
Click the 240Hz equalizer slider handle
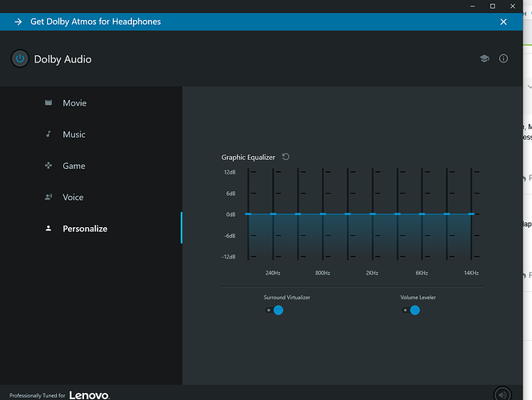pyautogui.click(x=274, y=214)
